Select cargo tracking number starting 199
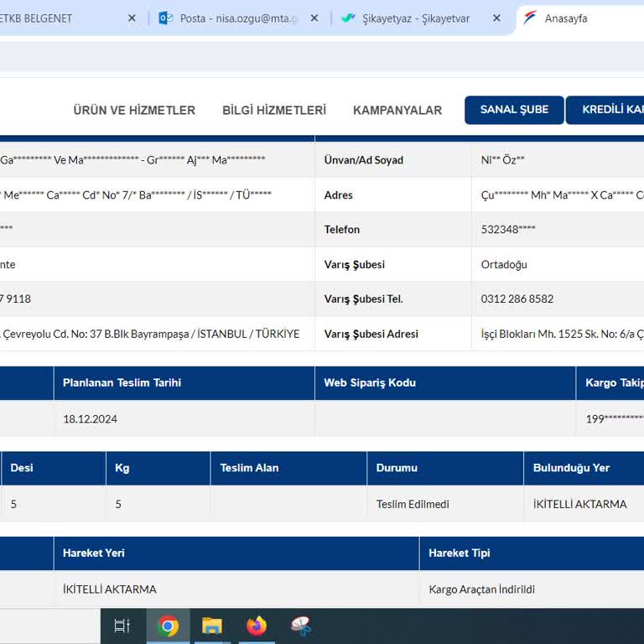This screenshot has height=644, width=644. (615, 419)
